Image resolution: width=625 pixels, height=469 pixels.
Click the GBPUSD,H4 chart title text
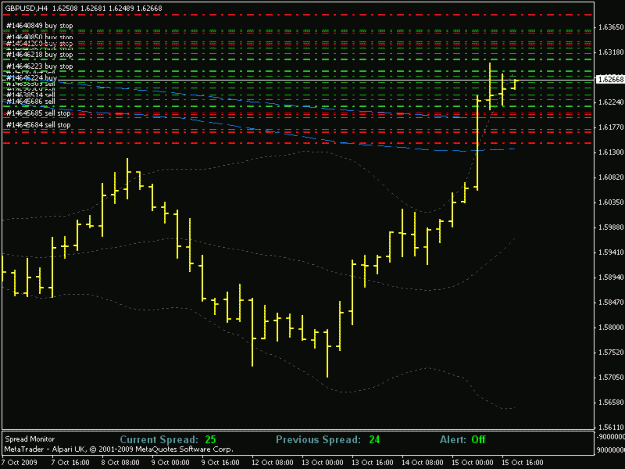[26, 8]
